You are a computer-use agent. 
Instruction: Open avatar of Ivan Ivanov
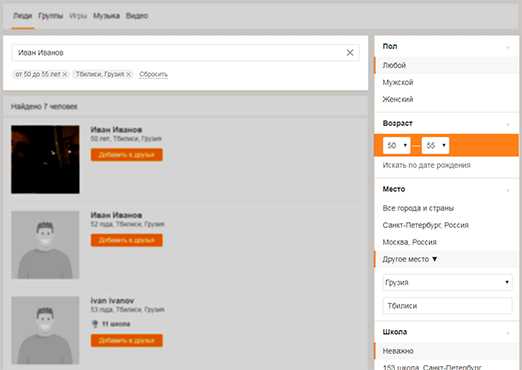tap(45, 330)
